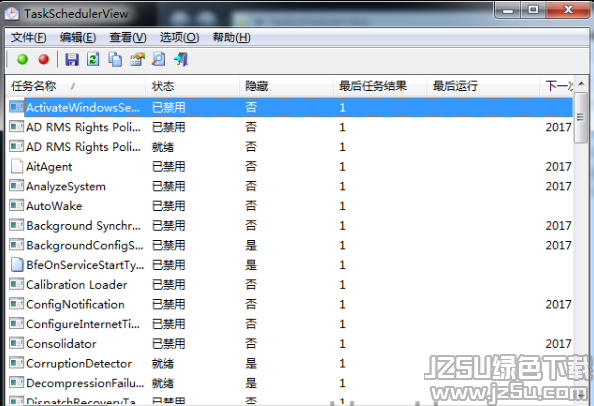The width and height of the screenshot is (594, 406).
Task: Click the TaskSchedulerView title bar app icon
Action: pyautogui.click(x=12, y=14)
